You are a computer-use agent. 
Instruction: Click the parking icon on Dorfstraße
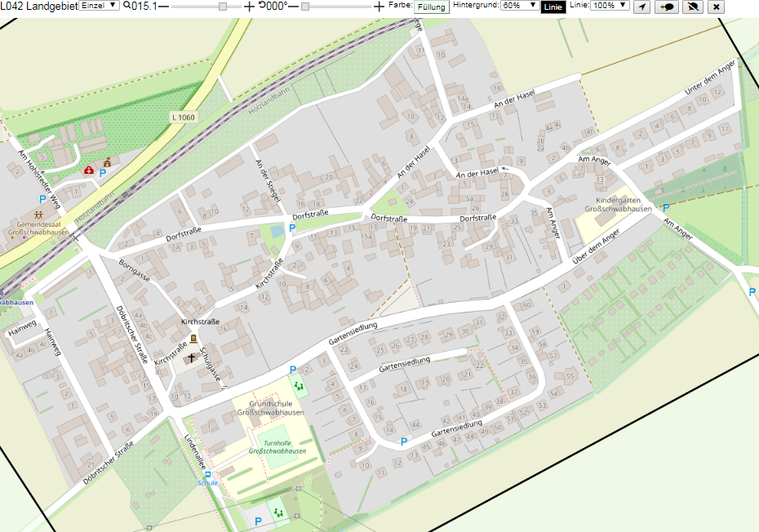[292, 228]
